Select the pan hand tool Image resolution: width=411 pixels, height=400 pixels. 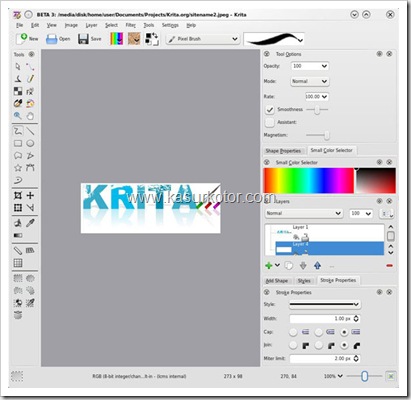pos(30,116)
